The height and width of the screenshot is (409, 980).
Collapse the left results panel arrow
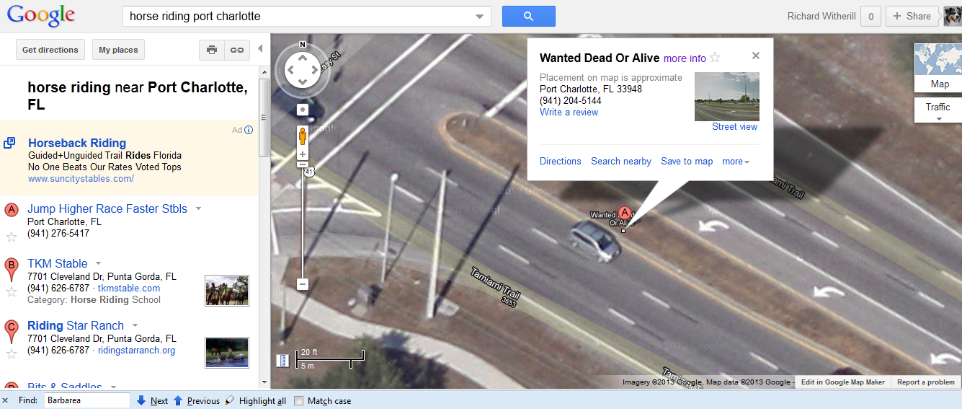260,49
